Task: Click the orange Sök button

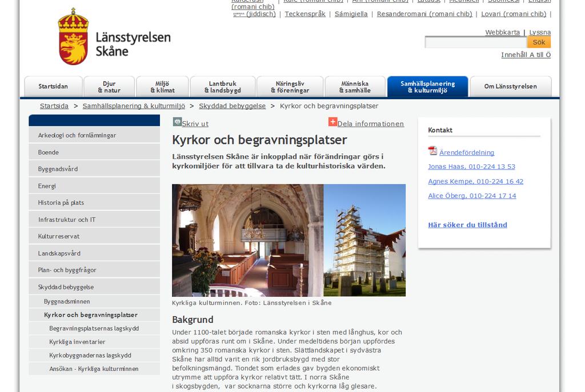Action: click(539, 42)
